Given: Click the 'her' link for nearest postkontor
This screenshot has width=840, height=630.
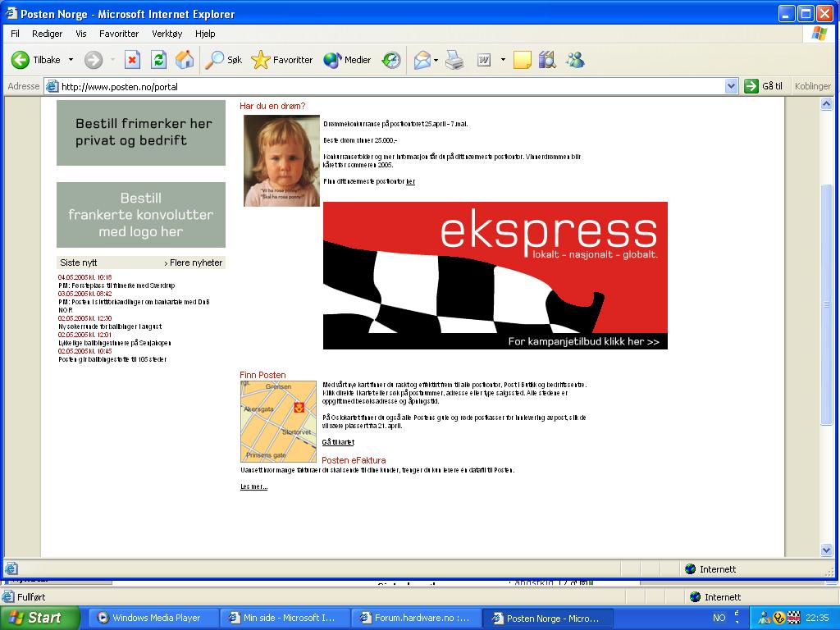Looking at the screenshot, I should (x=410, y=181).
